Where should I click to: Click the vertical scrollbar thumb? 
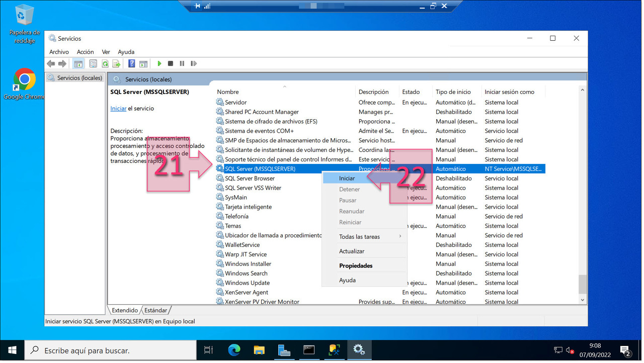pyautogui.click(x=583, y=284)
